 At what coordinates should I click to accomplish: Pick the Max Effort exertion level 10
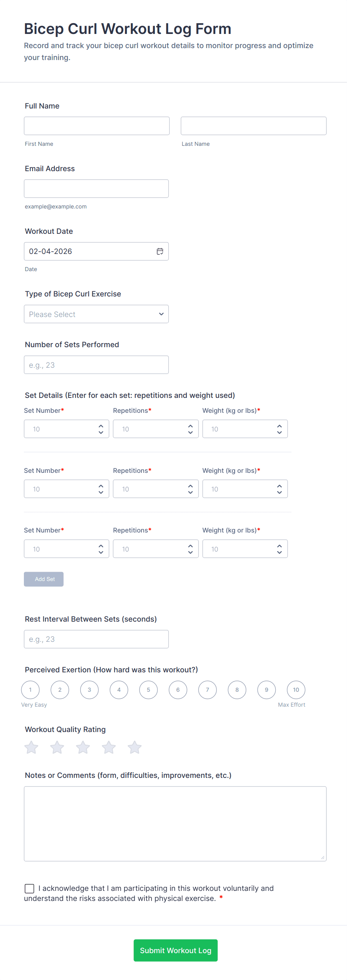(x=296, y=690)
